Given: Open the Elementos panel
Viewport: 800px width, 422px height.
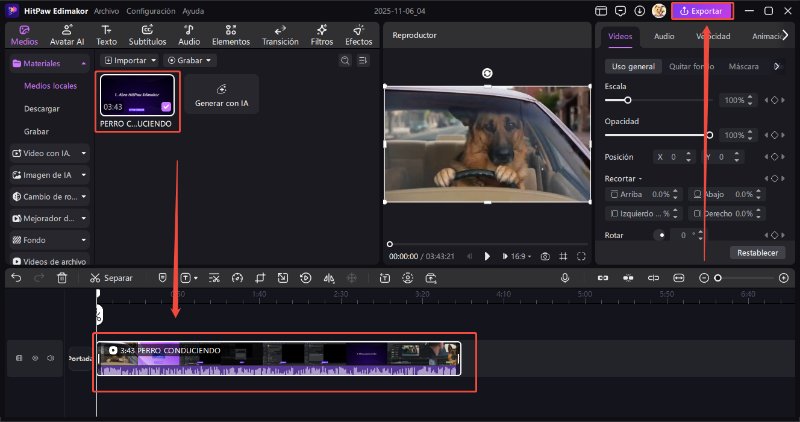Looking at the screenshot, I should tap(231, 35).
